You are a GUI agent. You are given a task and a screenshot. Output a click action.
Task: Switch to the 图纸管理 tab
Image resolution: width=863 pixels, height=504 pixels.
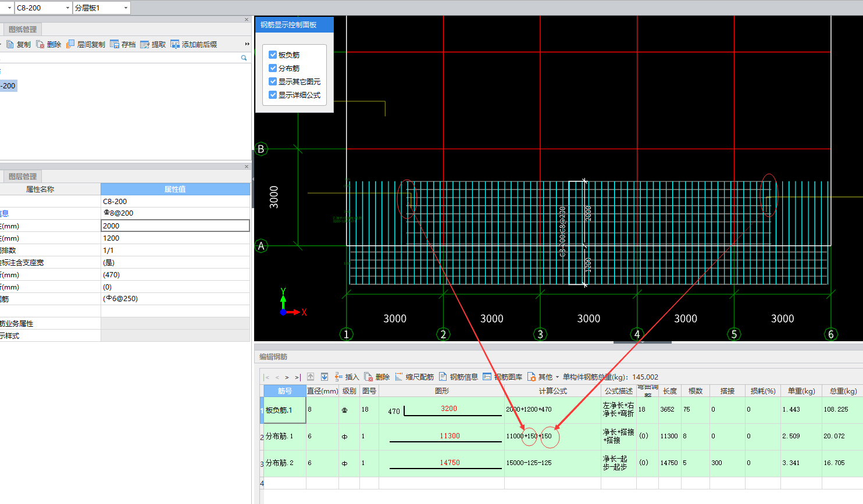[22, 29]
